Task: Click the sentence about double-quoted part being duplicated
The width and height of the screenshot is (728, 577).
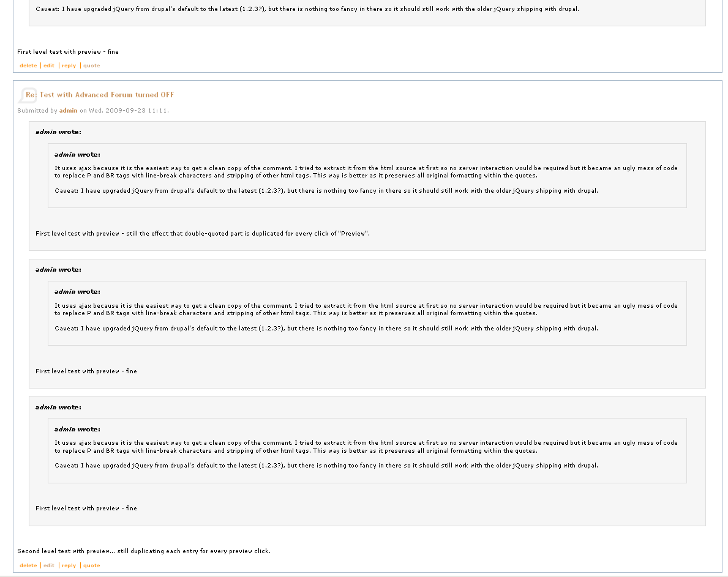Action: 203,233
